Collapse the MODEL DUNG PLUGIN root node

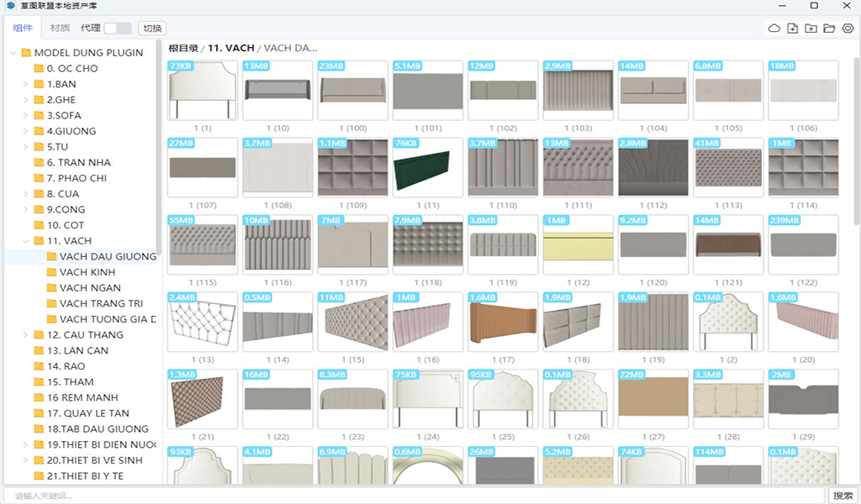13,53
